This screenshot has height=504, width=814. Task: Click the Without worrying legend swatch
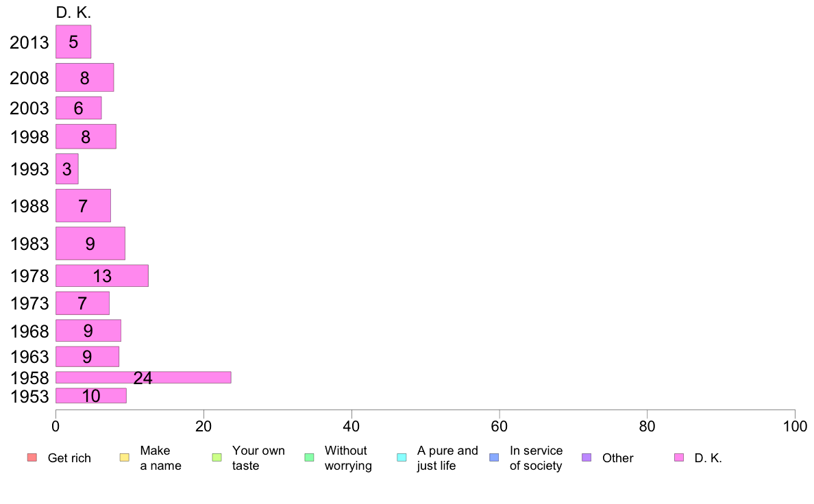coord(310,457)
